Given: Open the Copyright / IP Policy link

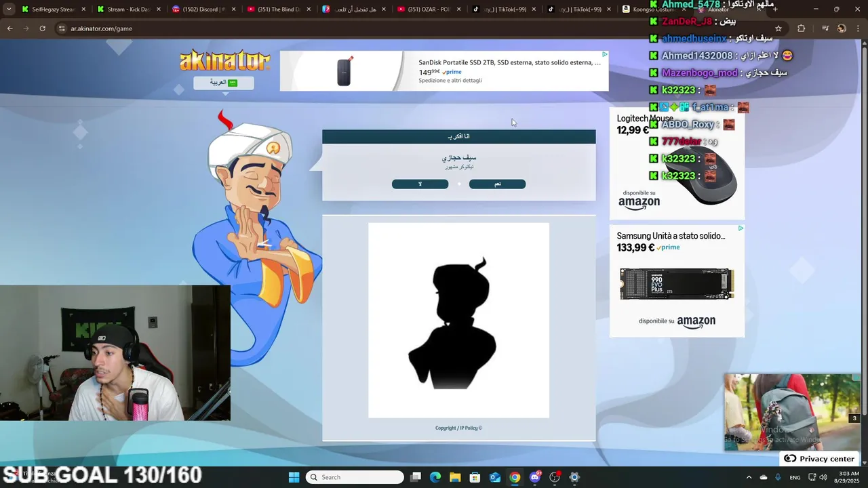Looking at the screenshot, I should pos(458,428).
